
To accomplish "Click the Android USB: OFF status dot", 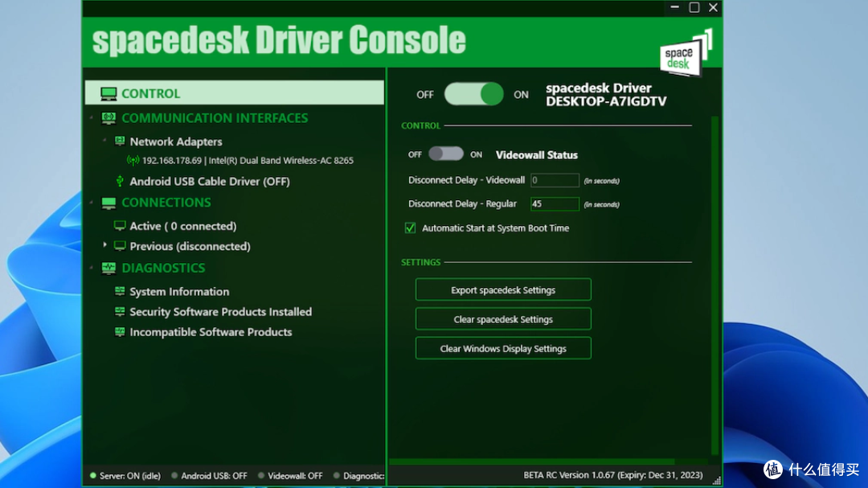I will tap(174, 475).
